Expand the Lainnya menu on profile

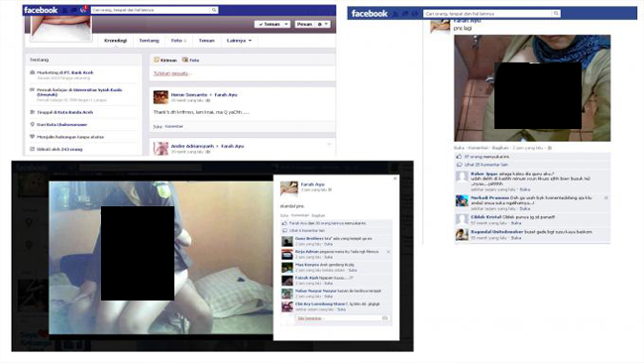(x=239, y=41)
